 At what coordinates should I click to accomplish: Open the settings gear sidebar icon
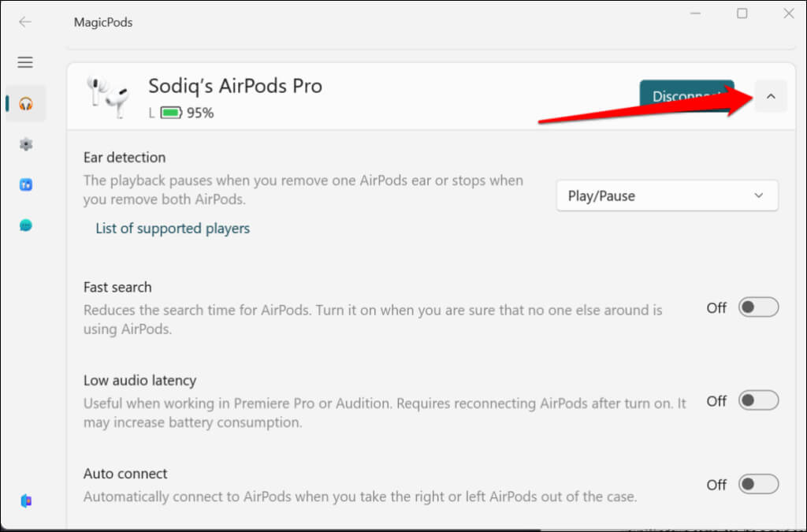(x=26, y=144)
